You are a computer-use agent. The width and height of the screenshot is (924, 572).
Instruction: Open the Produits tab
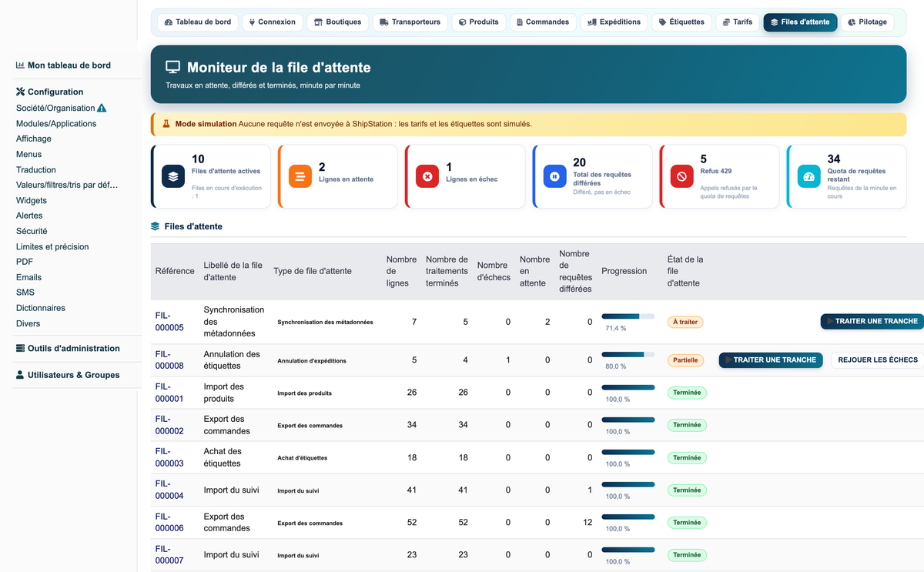(x=479, y=22)
